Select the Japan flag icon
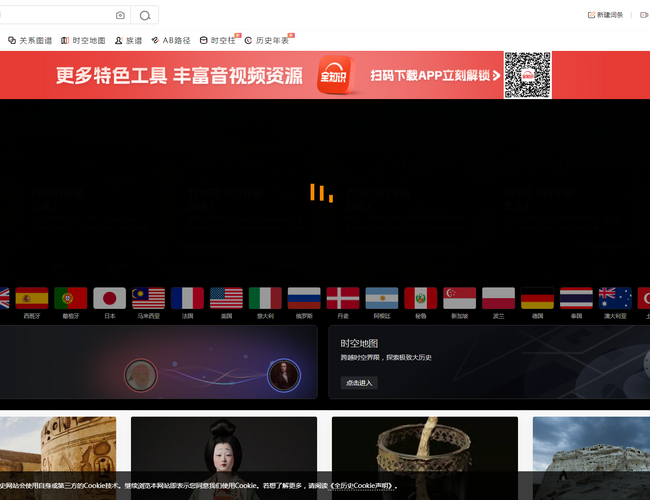The width and height of the screenshot is (650, 500). click(x=110, y=298)
